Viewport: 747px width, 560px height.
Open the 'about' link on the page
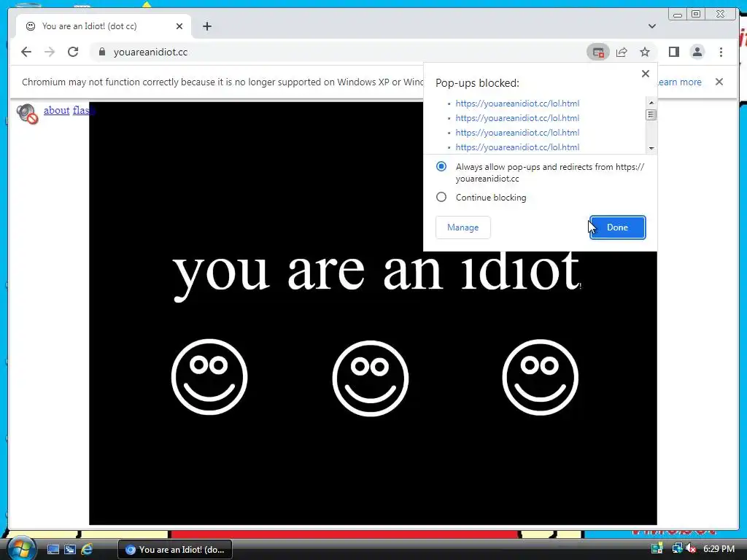(57, 110)
